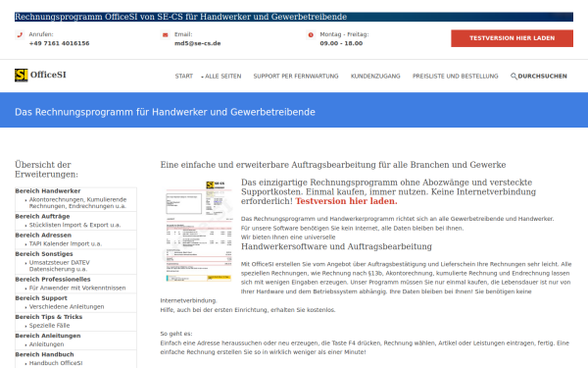
Task: Click the search magnifier icon
Action: click(x=514, y=77)
